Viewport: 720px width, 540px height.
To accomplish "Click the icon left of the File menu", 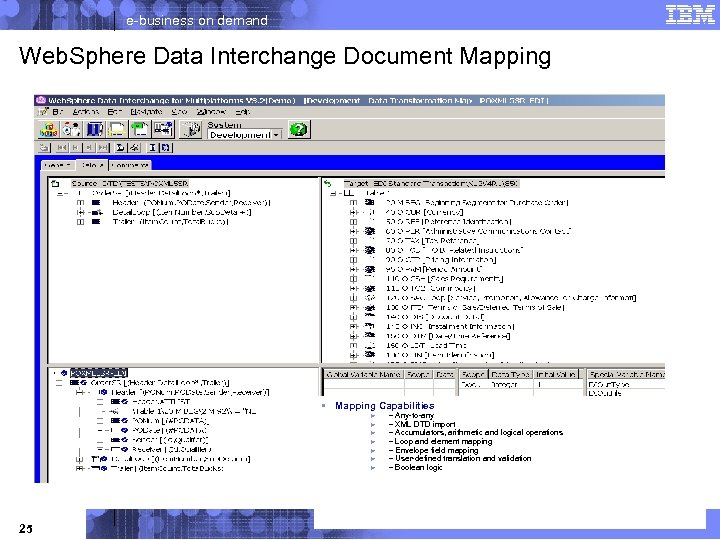I will 43,112.
